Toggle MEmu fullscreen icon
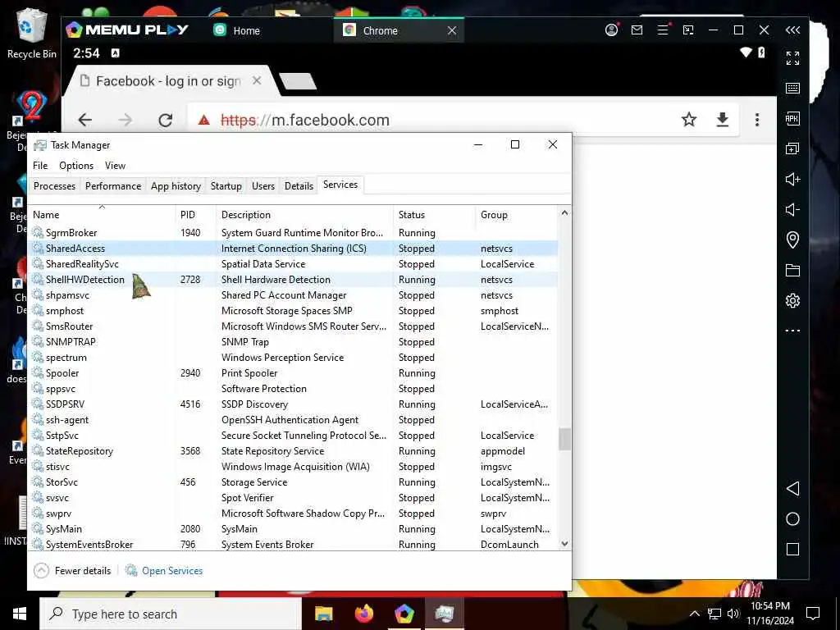This screenshot has width=840, height=630. point(793,58)
